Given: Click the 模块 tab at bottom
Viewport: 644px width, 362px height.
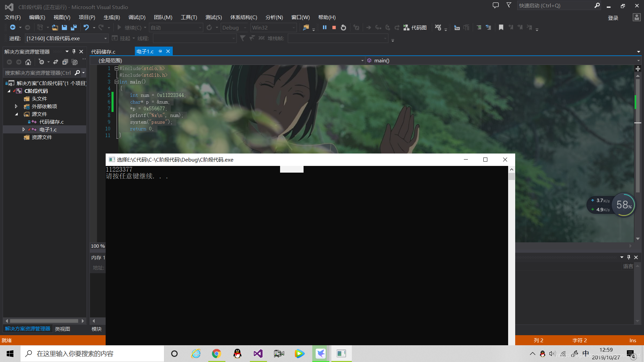Looking at the screenshot, I should click(97, 329).
